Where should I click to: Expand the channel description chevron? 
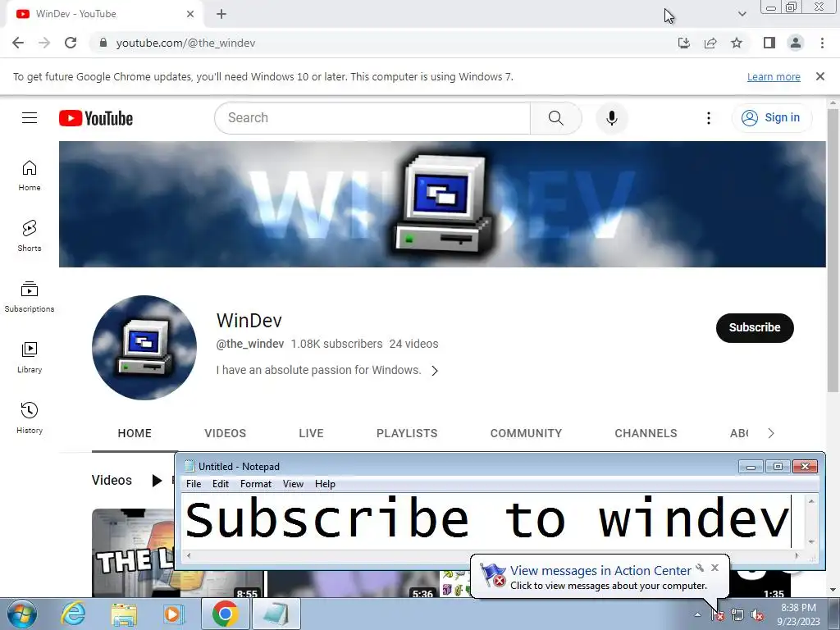pos(435,371)
